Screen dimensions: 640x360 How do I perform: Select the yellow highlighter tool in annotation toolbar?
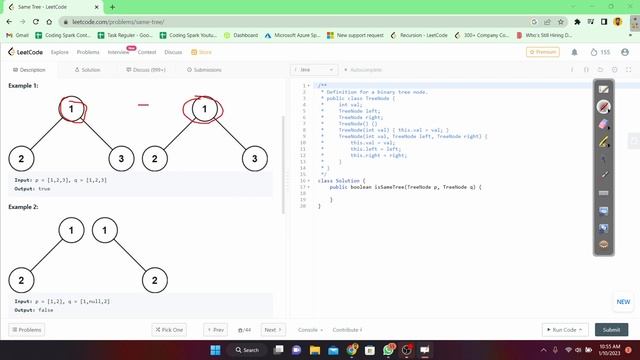point(603,142)
